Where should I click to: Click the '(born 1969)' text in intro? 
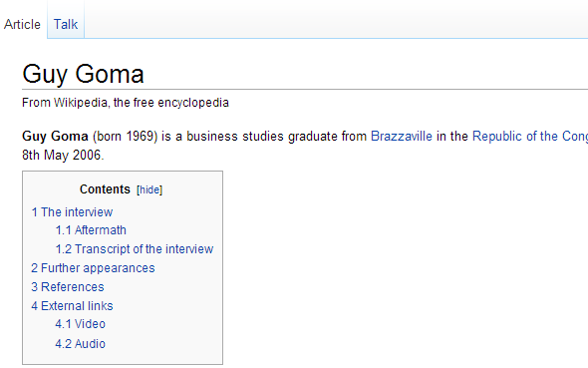click(126, 137)
